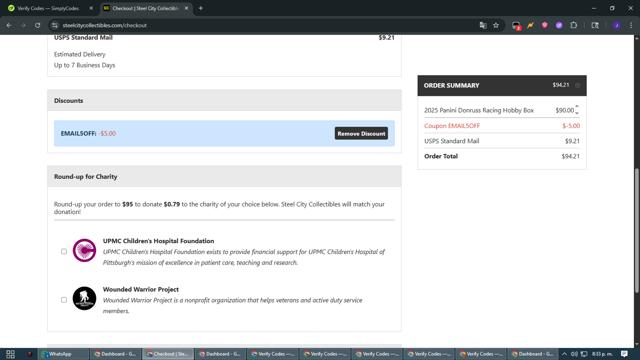Screen dimensions: 640x360
Task: Open the translate page icon
Action: pyautogui.click(x=483, y=25)
